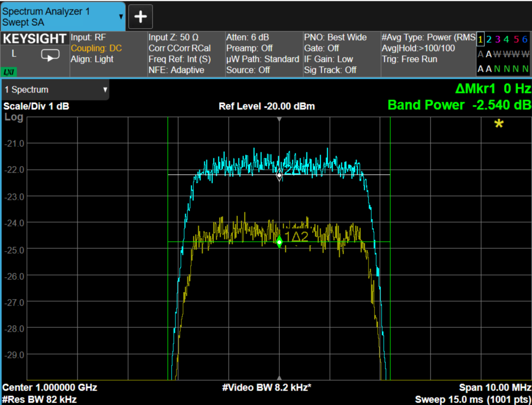This screenshot has width=532, height=405.
Task: Select the green marker 1 diamond on yellow trace
Action: (279, 242)
